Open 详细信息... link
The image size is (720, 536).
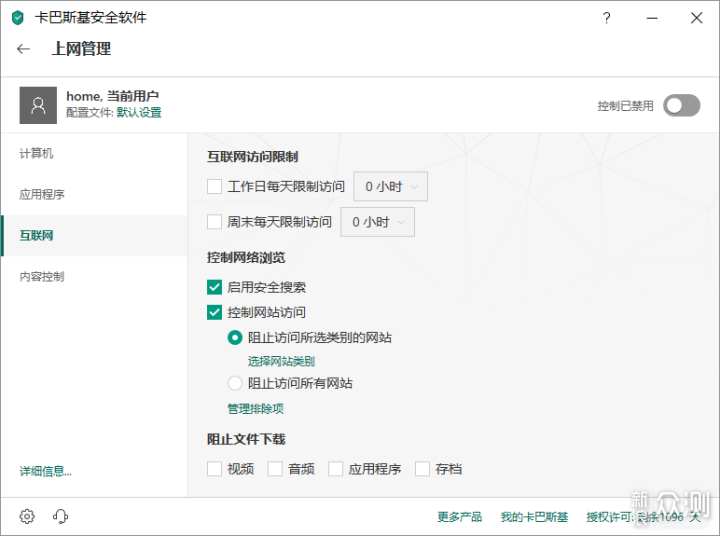tap(45, 471)
